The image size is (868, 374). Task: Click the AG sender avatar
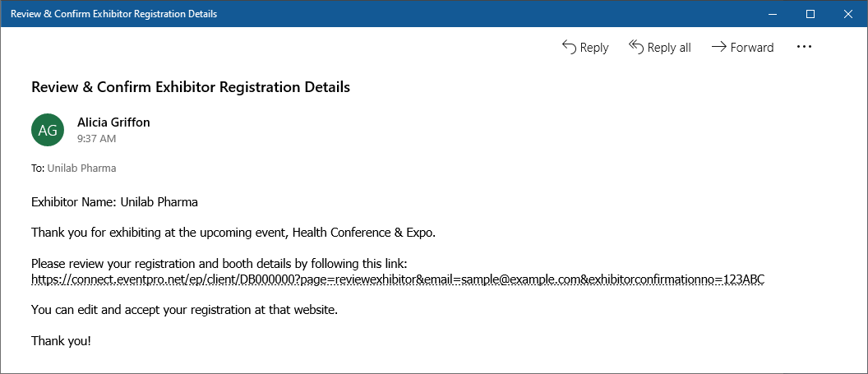click(x=48, y=130)
